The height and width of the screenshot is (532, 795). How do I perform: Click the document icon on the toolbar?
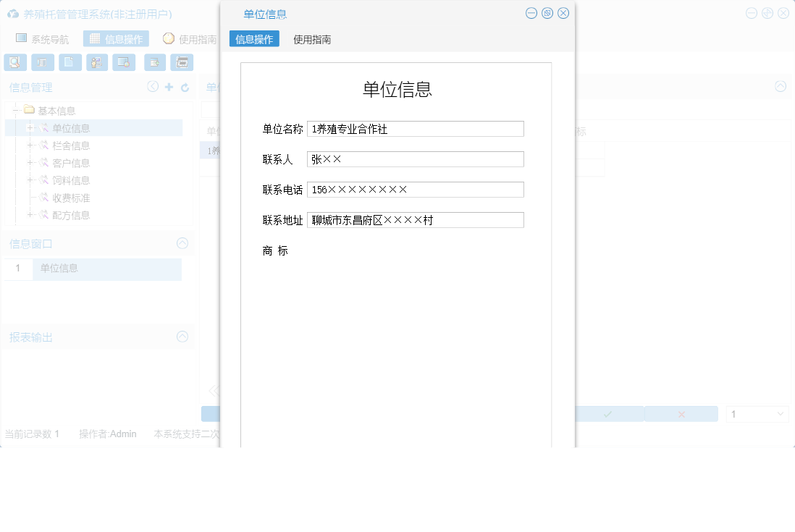pos(70,62)
